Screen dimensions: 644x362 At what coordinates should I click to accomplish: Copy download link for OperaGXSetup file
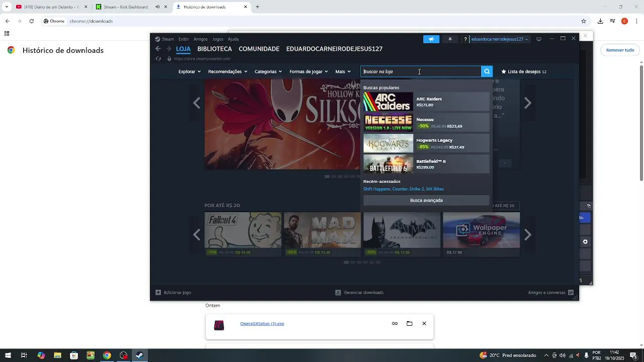click(394, 324)
